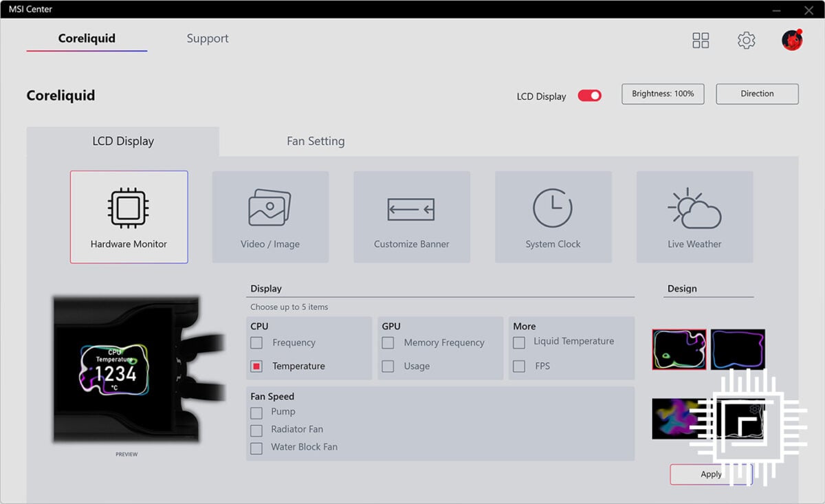Turn off the LCD Display toggle
Screen dimensions: 825x504
point(589,96)
